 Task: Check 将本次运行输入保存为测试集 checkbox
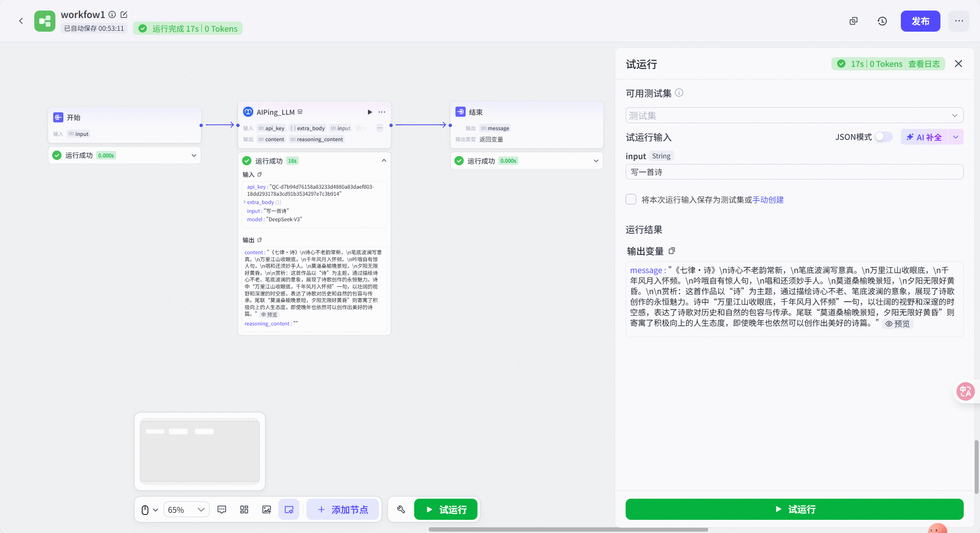pyautogui.click(x=631, y=199)
